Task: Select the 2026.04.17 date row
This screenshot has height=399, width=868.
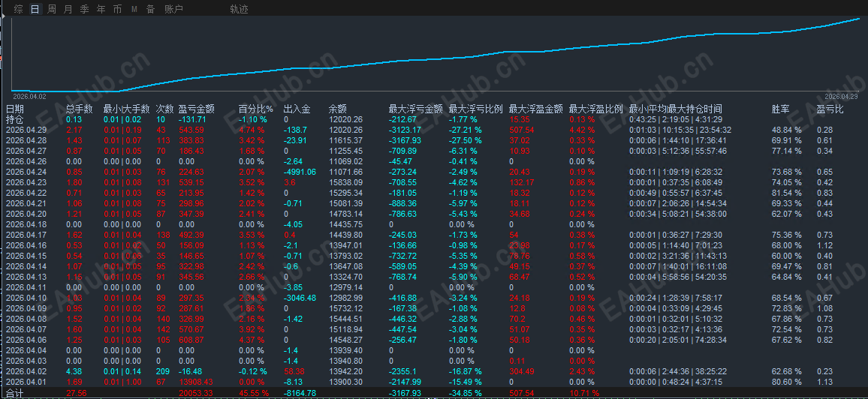Action: tap(26, 235)
